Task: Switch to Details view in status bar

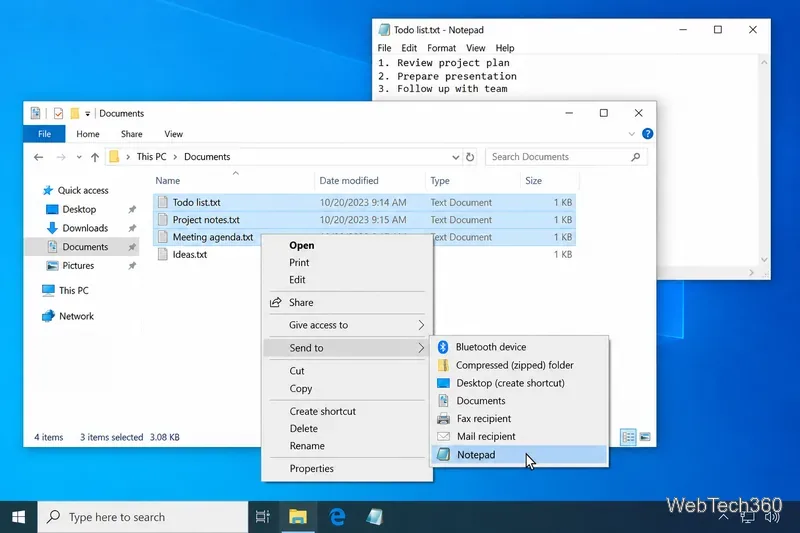Action: tap(628, 437)
